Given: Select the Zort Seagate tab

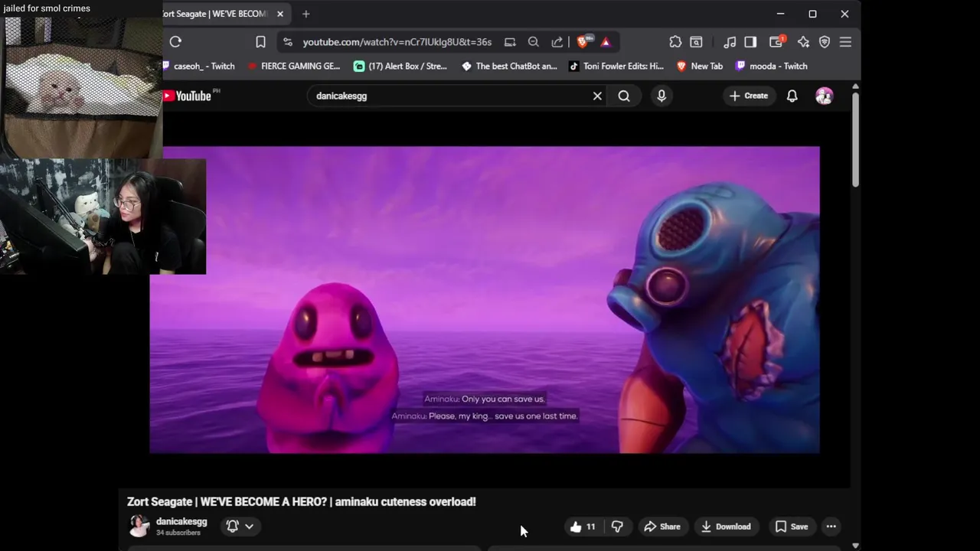Looking at the screenshot, I should pos(214,14).
